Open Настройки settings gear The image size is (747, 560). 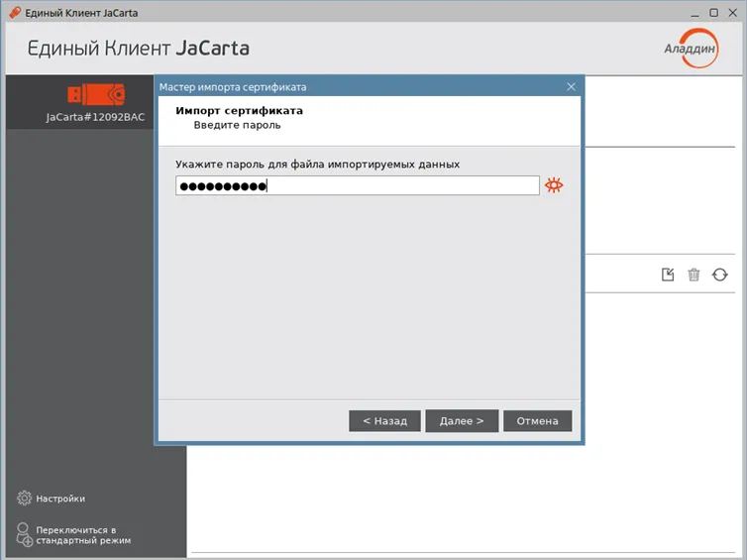(24, 498)
